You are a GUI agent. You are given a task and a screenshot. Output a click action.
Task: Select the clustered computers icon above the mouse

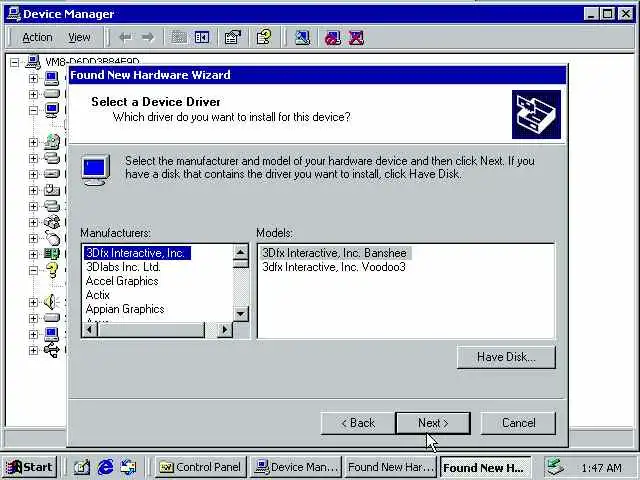[x=52, y=222]
